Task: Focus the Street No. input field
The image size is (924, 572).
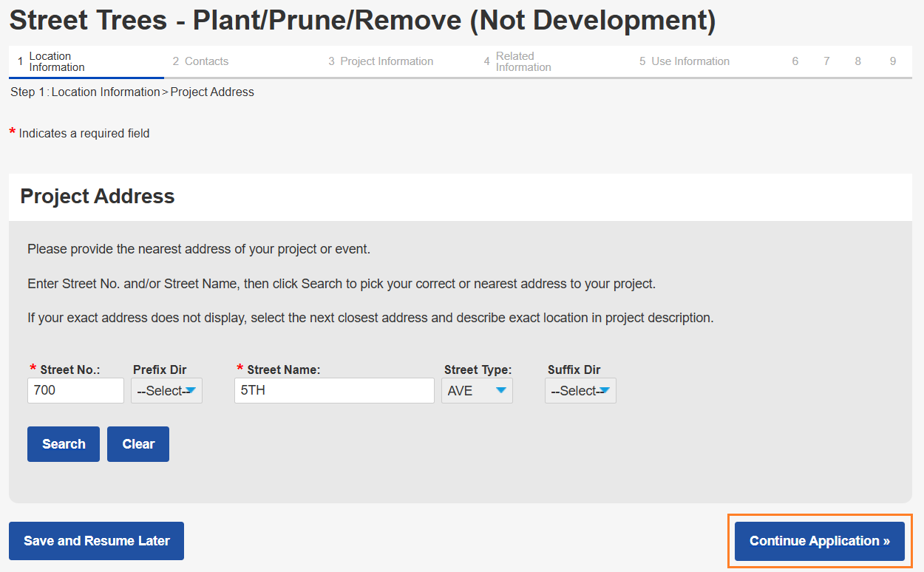Action: [x=75, y=391]
